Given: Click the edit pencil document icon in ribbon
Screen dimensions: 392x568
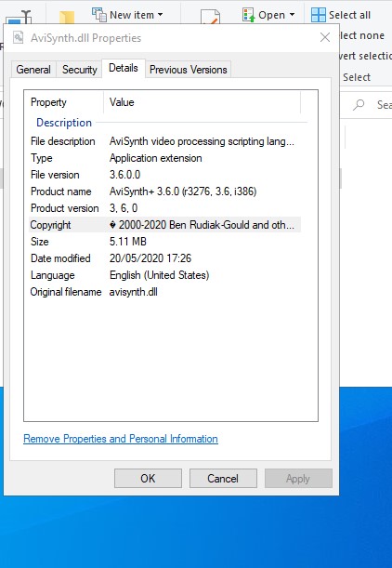Looking at the screenshot, I should click(x=210, y=18).
